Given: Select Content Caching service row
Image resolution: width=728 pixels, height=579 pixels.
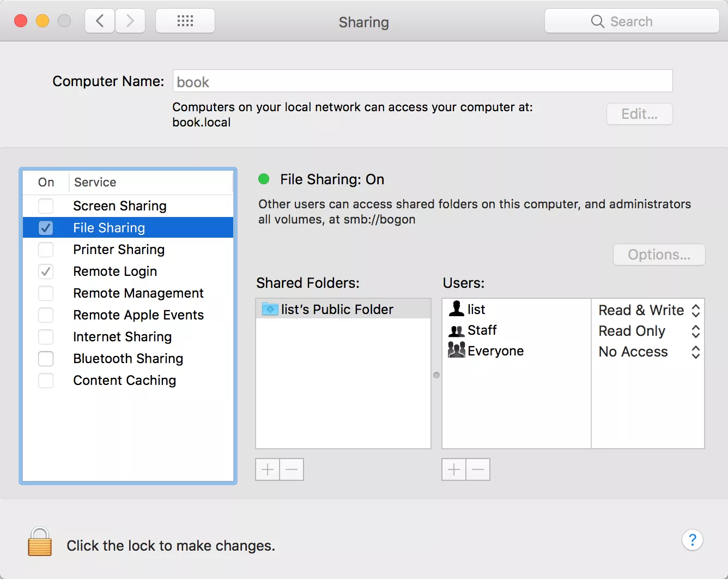Looking at the screenshot, I should [x=128, y=381].
